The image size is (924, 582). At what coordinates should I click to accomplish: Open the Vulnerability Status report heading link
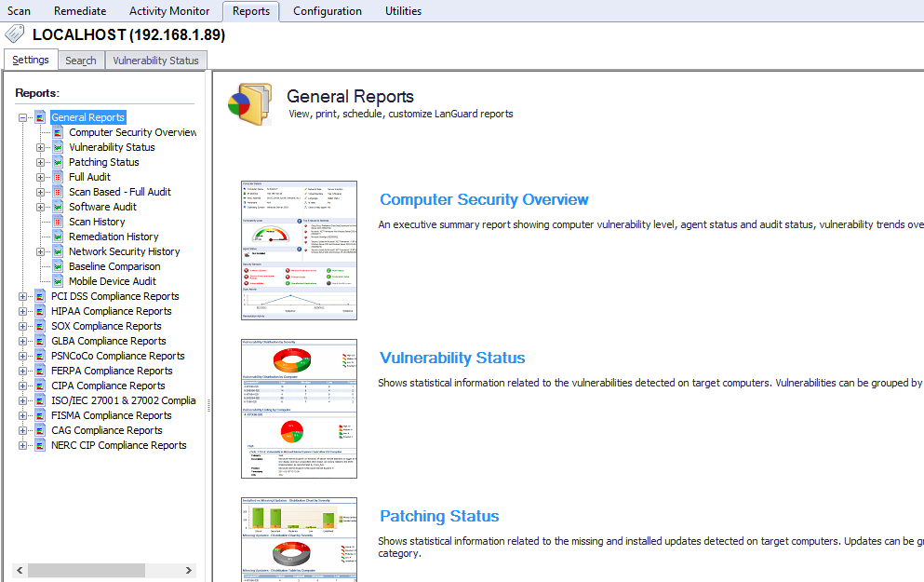pos(452,358)
